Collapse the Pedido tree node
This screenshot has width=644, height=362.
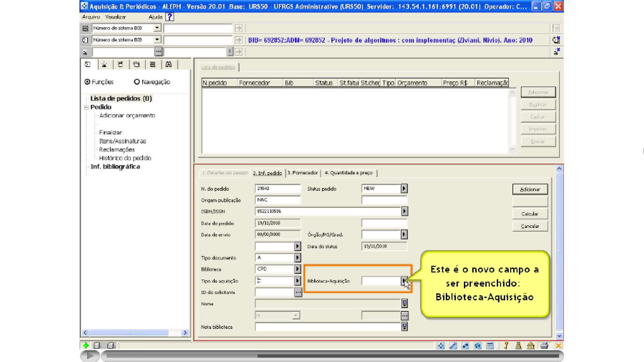tap(86, 107)
